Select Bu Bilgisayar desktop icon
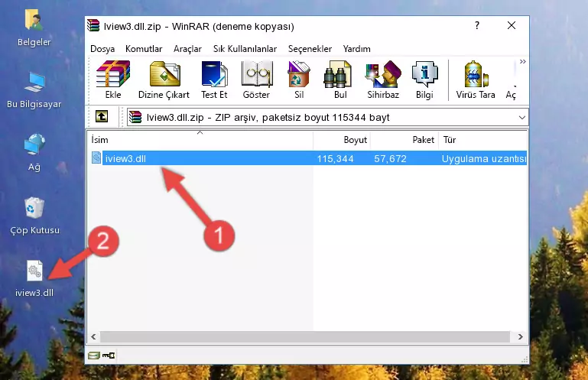Image resolution: width=588 pixels, height=380 pixels. click(34, 90)
